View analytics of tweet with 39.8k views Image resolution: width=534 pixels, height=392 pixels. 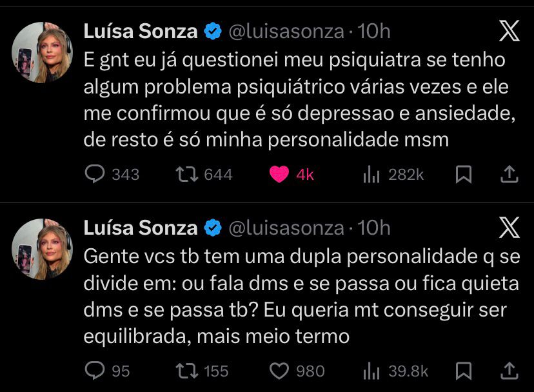click(371, 370)
